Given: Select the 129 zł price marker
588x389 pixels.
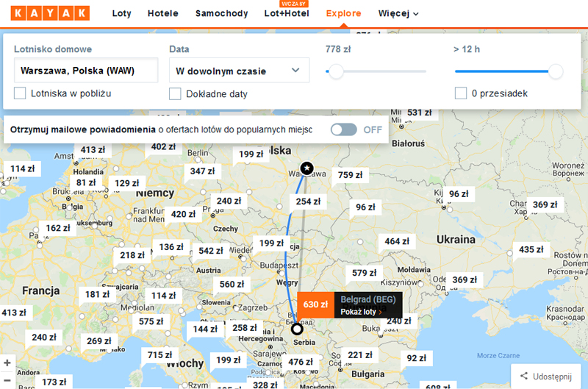Looking at the screenshot, I should pos(126,183).
